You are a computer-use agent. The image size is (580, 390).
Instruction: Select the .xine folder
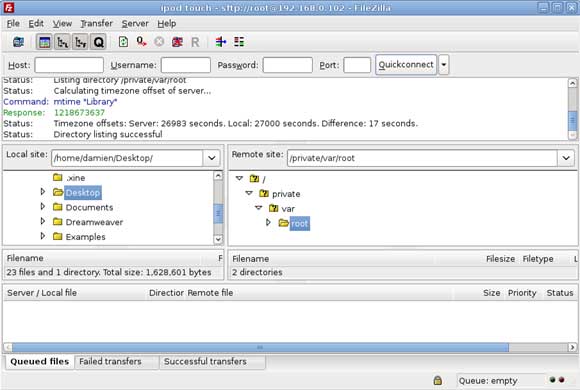[76, 178]
